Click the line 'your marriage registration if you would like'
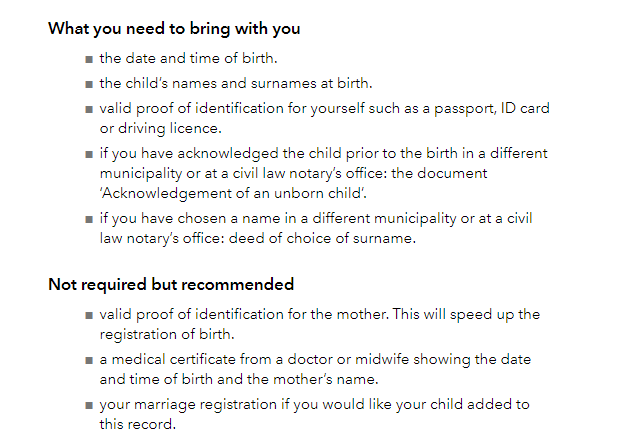622x445 pixels. [315, 405]
